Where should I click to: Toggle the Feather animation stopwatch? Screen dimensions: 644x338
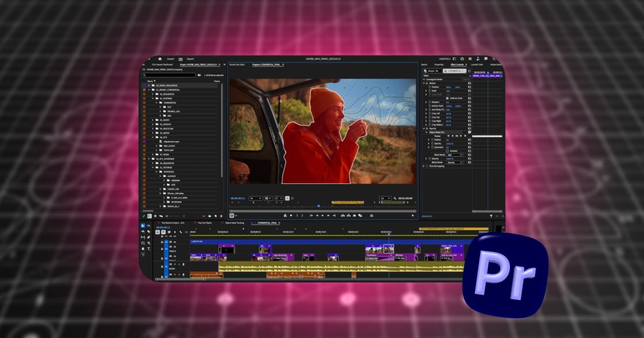coord(432,140)
